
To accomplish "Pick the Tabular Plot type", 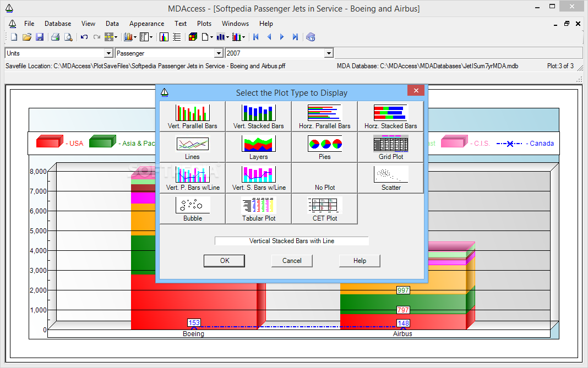I will coord(258,208).
